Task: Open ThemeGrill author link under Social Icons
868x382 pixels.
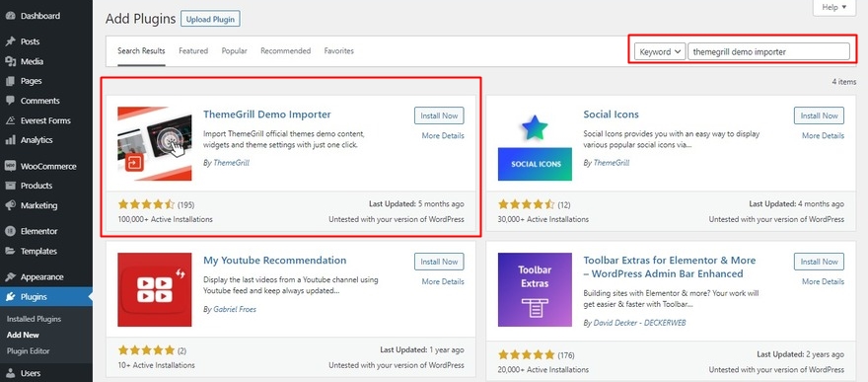Action: point(612,163)
